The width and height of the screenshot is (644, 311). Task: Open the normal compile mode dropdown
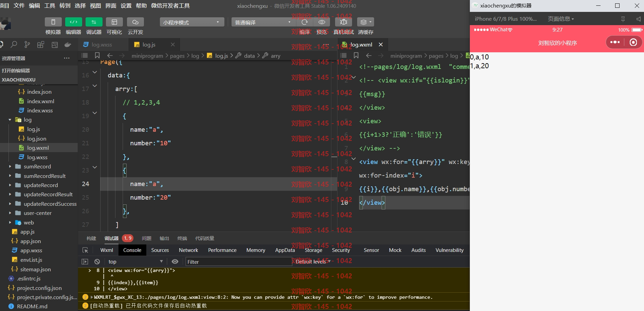263,22
